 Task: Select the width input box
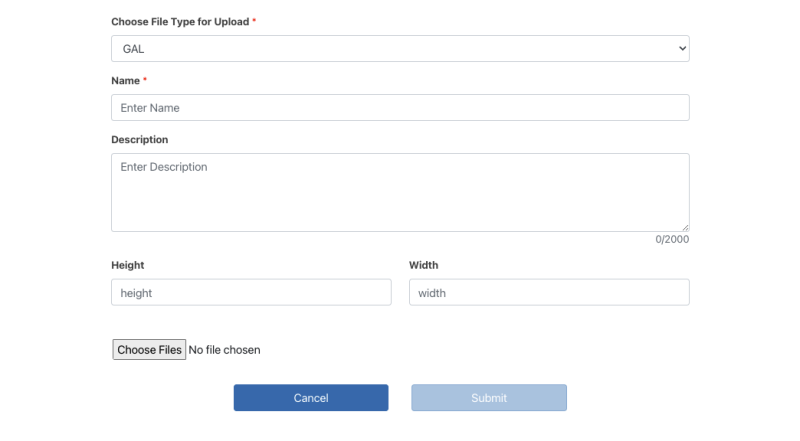(x=549, y=292)
